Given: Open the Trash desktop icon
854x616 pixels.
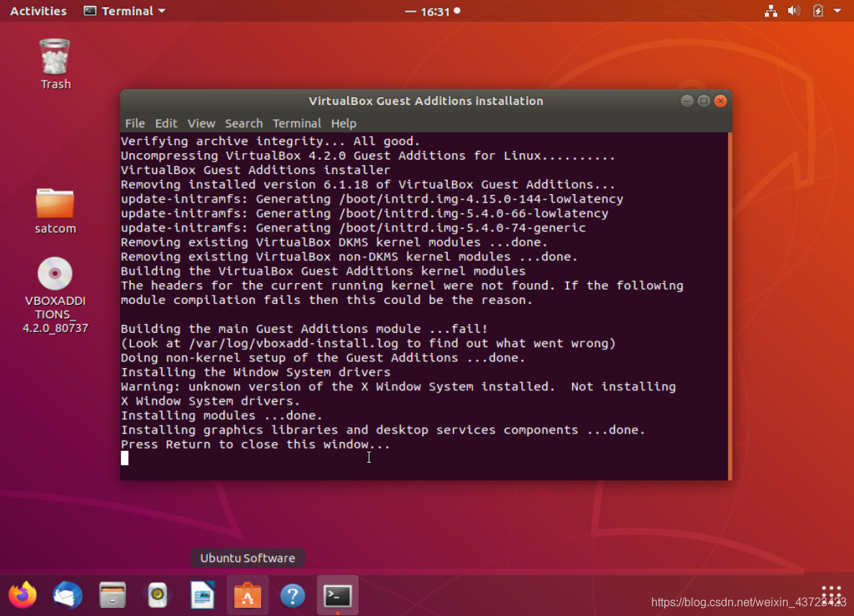Looking at the screenshot, I should coord(55,64).
